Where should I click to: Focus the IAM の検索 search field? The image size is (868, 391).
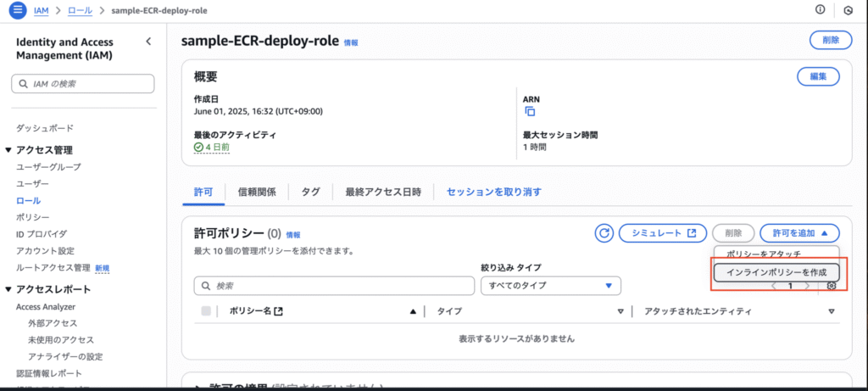(83, 84)
